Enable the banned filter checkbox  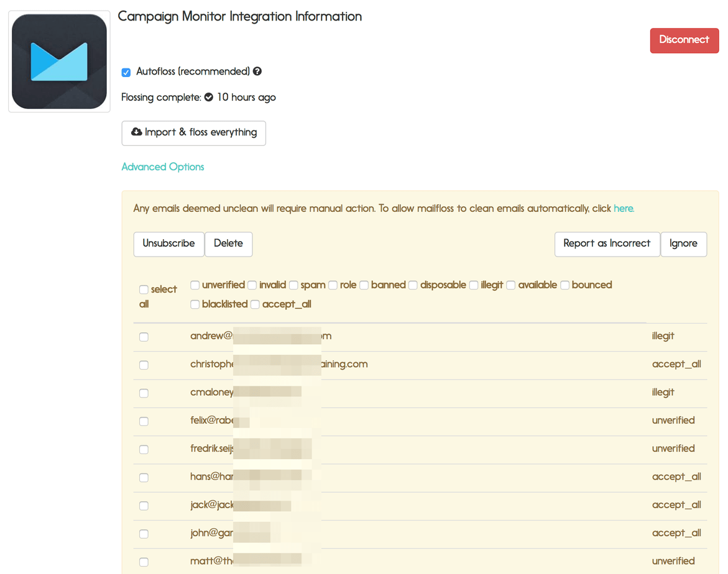point(364,285)
